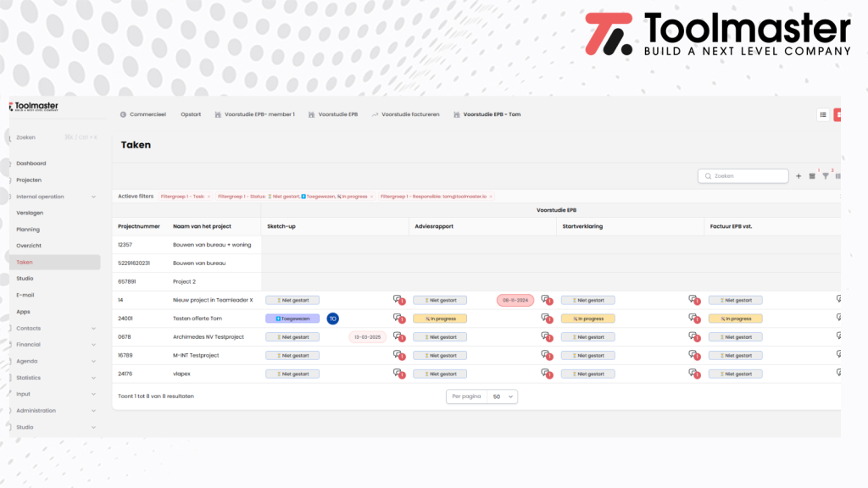
Task: Open E-mail in the sidebar
Action: coord(25,295)
